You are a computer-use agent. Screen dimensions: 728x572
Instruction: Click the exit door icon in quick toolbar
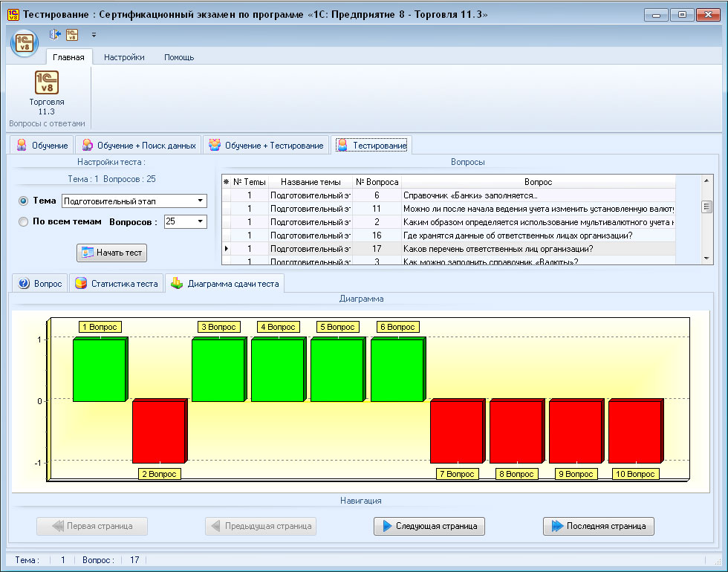[x=54, y=34]
